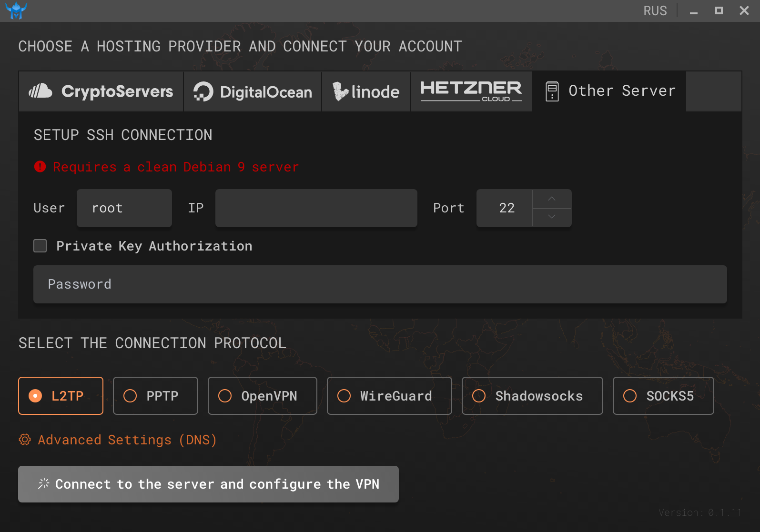This screenshot has height=532, width=760.
Task: Maximize the application window
Action: point(719,10)
